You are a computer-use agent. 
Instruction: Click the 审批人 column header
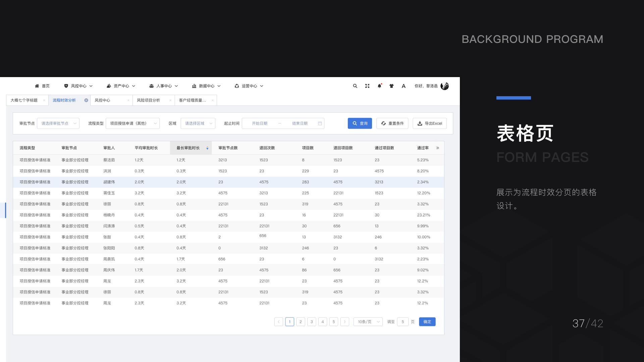(109, 148)
